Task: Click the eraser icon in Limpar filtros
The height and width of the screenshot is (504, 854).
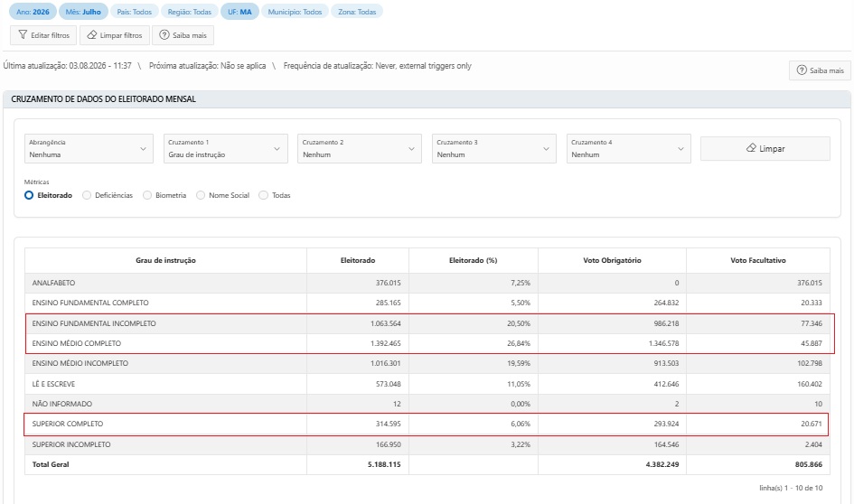Action: [x=91, y=35]
